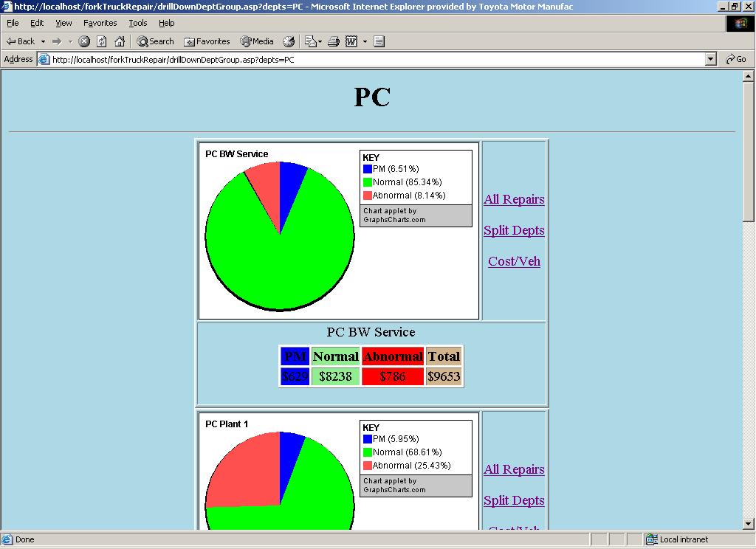Open the Edit with Word dropdown arrow
Viewport: 756px width, 549px height.
(365, 41)
